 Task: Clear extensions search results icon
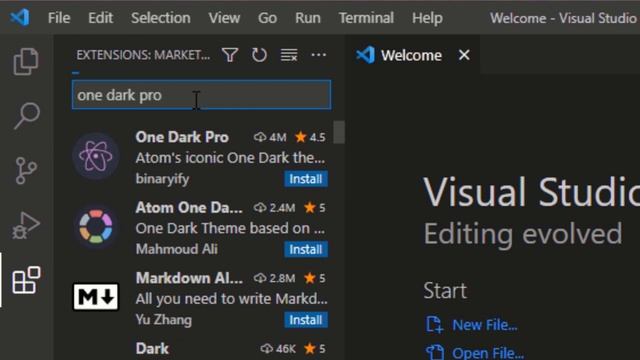(289, 55)
